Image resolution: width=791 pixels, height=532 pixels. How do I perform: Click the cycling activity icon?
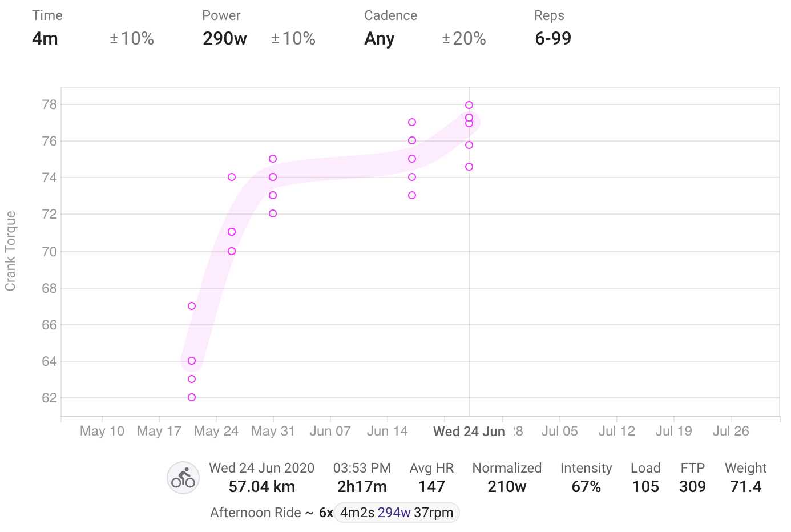pos(183,478)
